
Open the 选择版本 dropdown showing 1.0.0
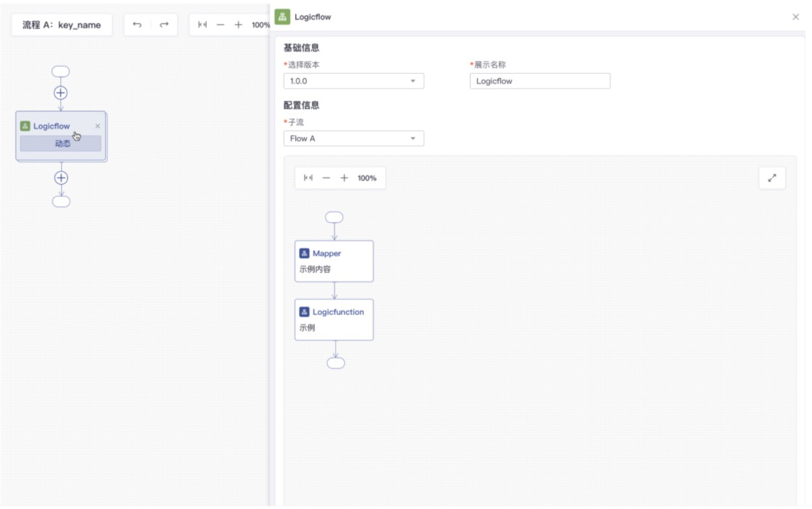coord(353,81)
